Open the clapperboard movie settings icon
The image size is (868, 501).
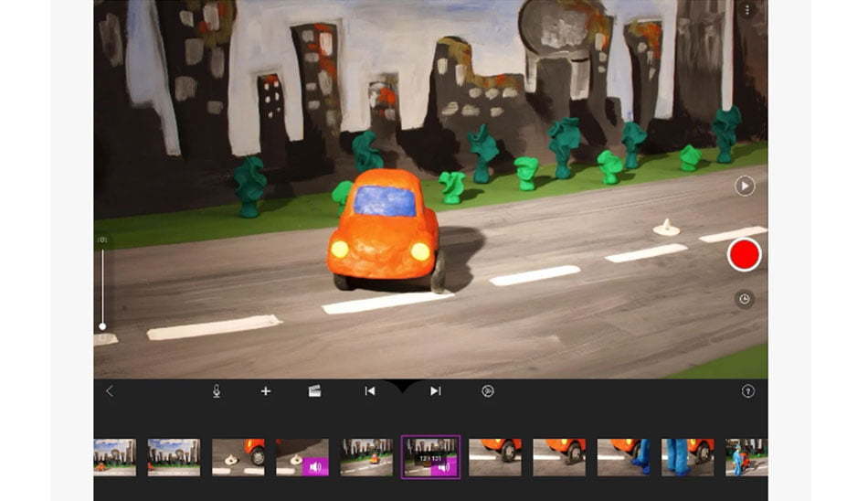314,391
